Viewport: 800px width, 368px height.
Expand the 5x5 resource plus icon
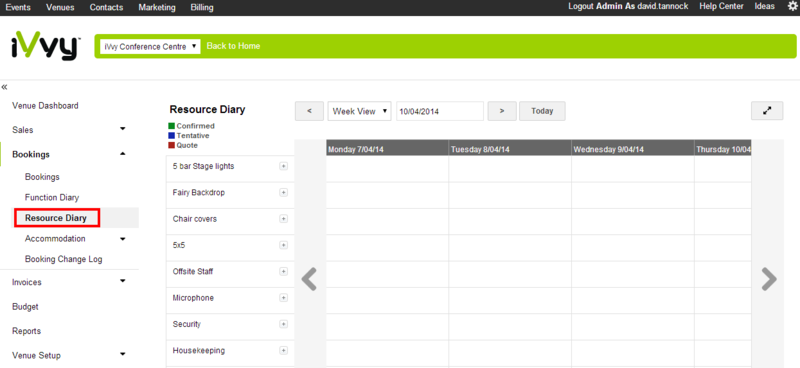(x=284, y=245)
